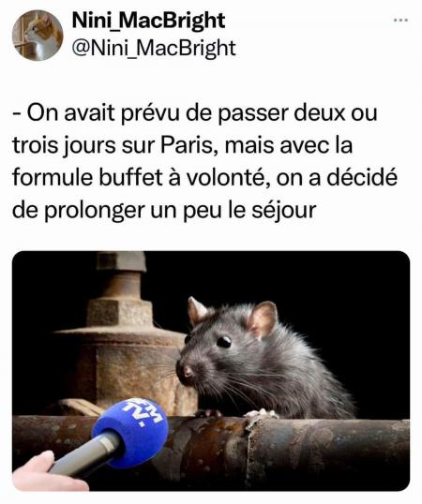Open the attached rat interview photo
The image size is (422, 504).
211,371
